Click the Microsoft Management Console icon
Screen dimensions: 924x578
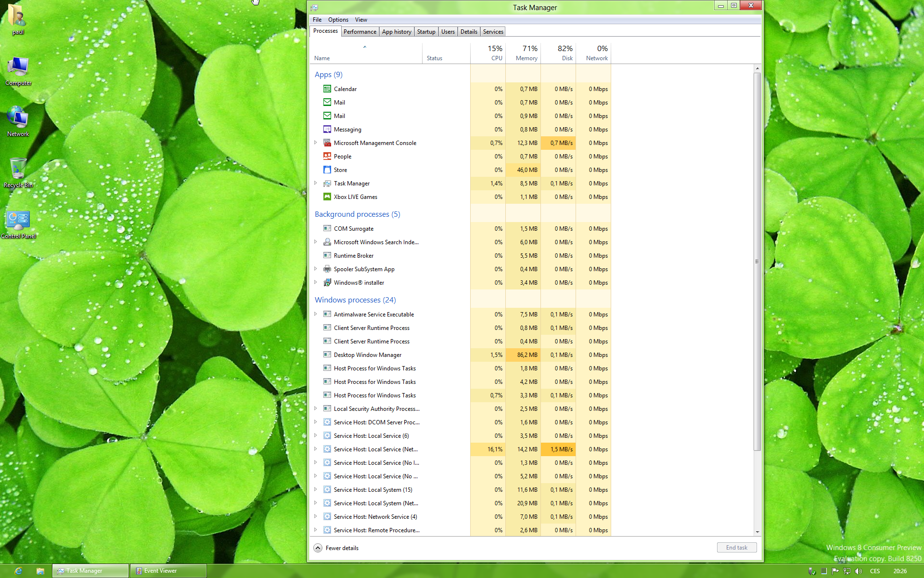coord(327,143)
